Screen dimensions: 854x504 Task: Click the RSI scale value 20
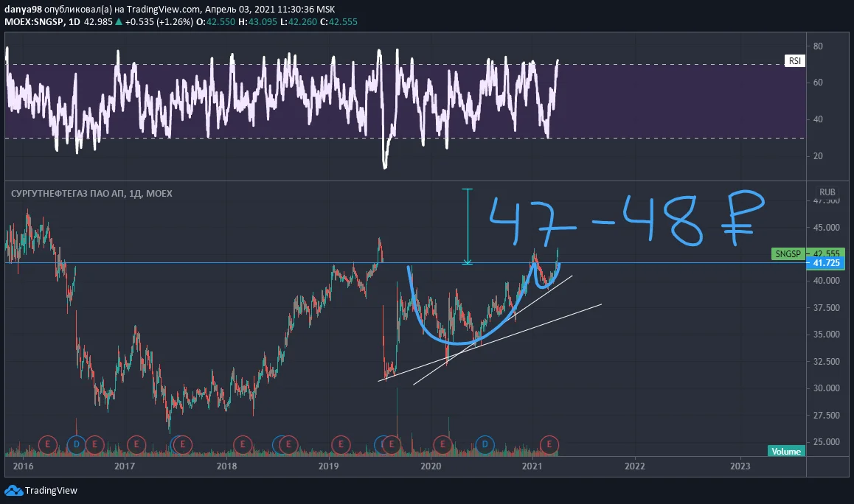coord(818,156)
